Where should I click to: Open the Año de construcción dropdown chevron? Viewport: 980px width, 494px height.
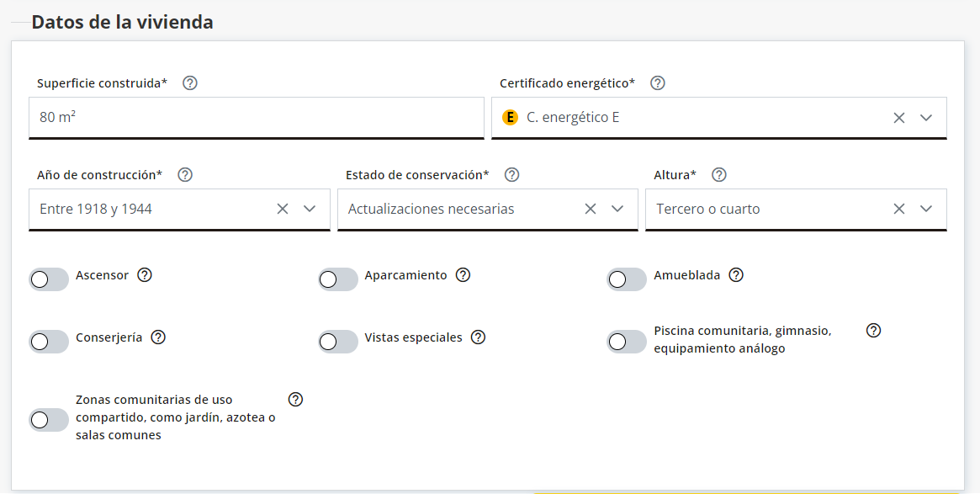tap(310, 209)
